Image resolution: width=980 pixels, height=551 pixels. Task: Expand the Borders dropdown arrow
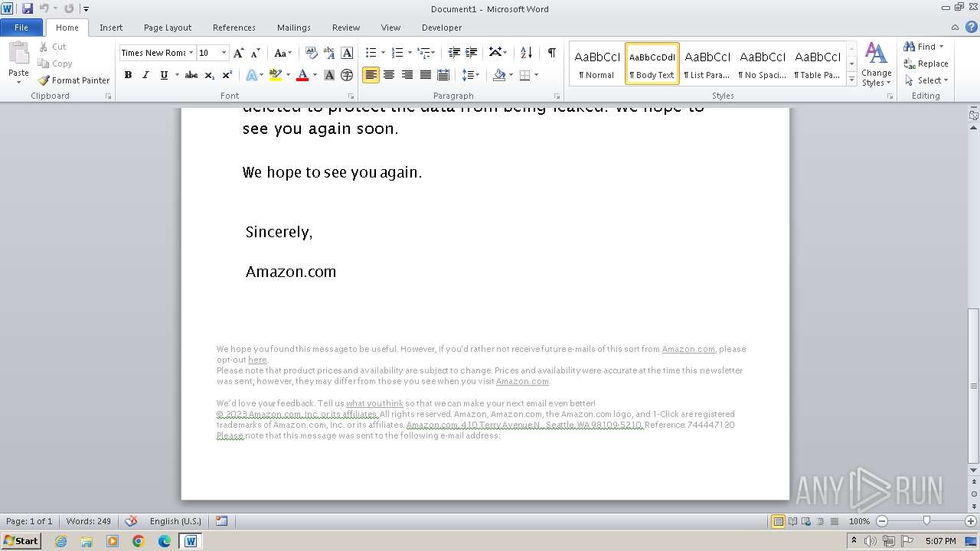(536, 75)
